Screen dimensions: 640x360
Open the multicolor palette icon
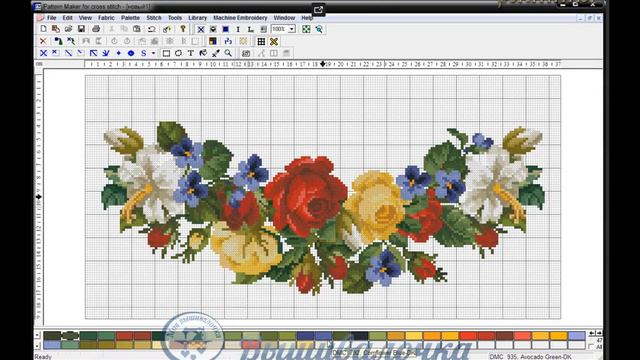[x=213, y=41]
